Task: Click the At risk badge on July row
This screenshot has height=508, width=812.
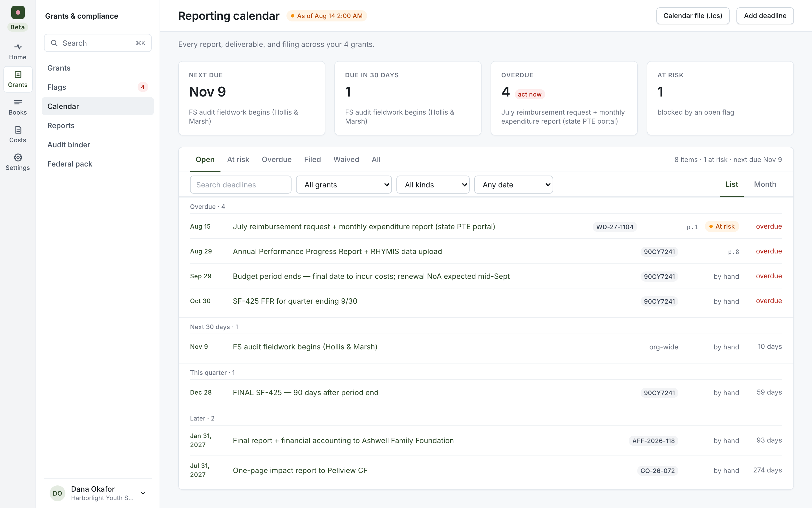Action: click(722, 226)
